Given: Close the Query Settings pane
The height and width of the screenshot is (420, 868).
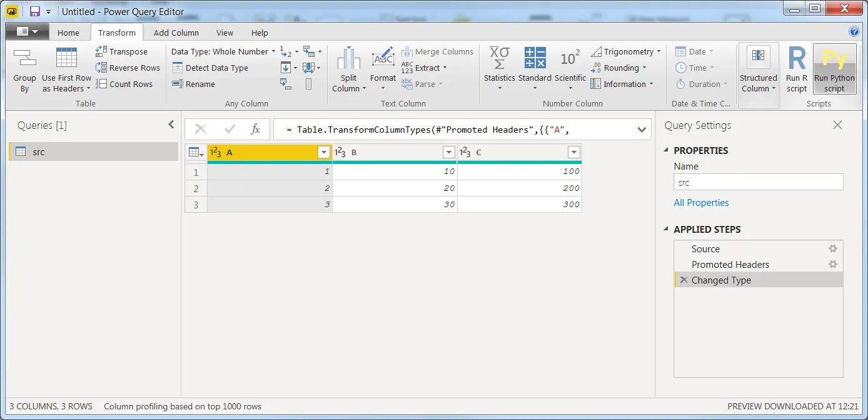Looking at the screenshot, I should click(837, 125).
